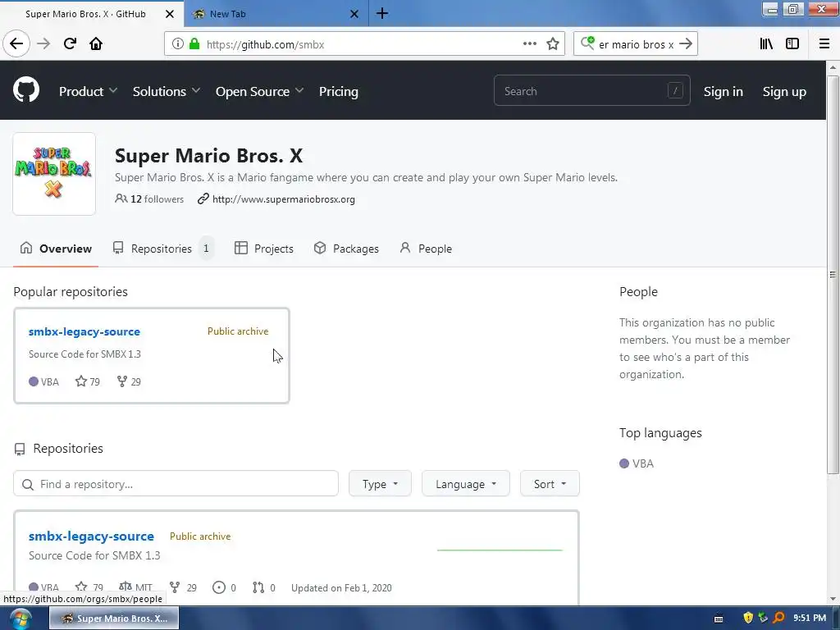This screenshot has width=840, height=630.
Task: Select the Overview tab
Action: (x=56, y=249)
